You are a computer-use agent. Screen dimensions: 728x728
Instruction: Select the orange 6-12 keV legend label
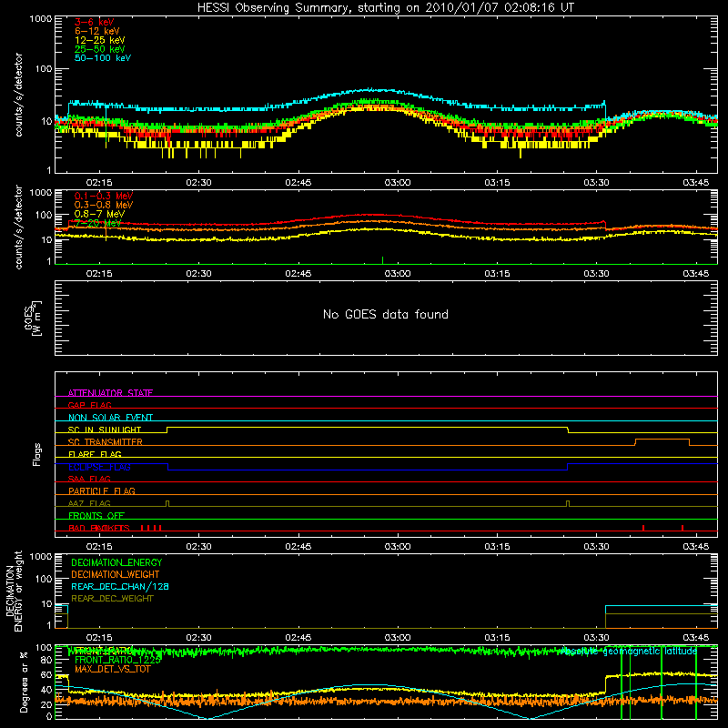[96, 31]
